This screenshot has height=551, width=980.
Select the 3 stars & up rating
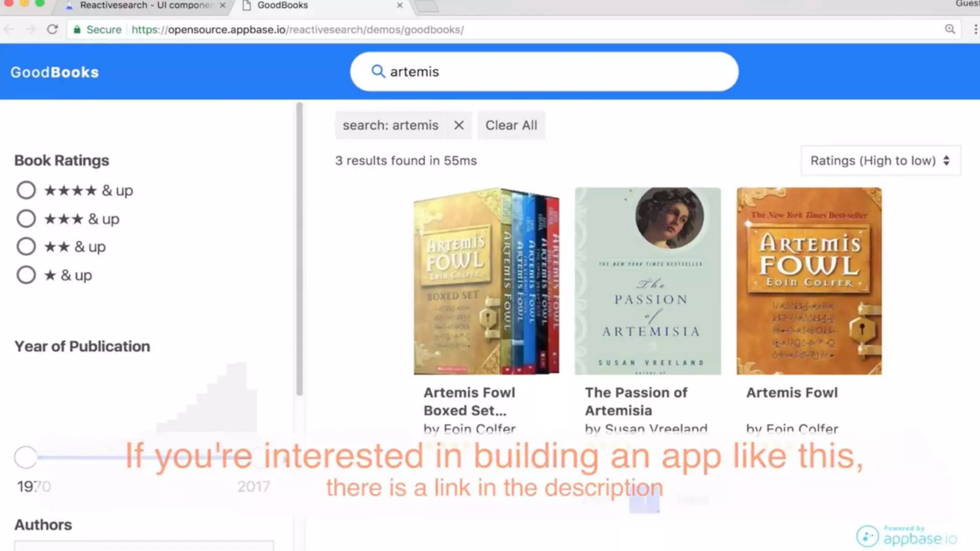pos(26,219)
